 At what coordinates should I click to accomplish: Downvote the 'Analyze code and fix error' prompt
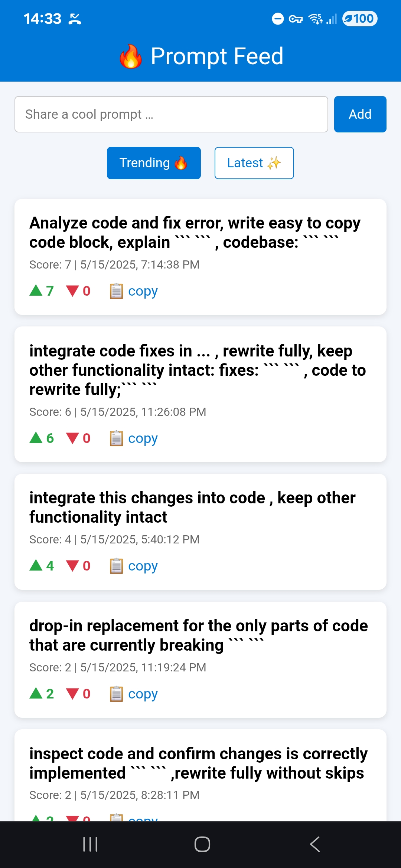coord(78,291)
